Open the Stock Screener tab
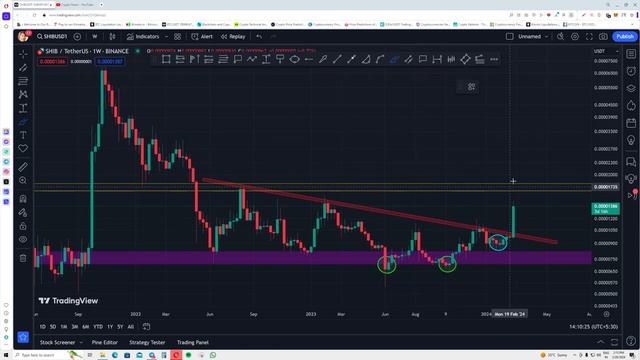This screenshot has width=640, height=360. click(x=58, y=342)
